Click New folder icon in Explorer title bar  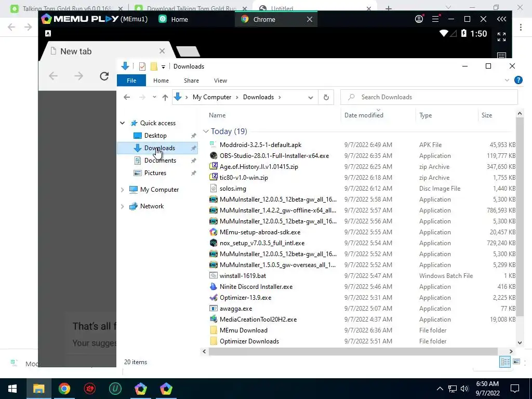tap(154, 66)
